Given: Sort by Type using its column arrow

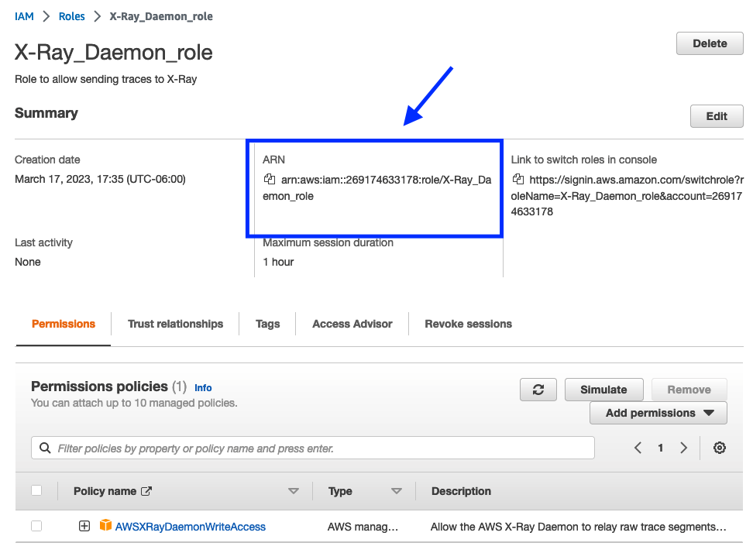Looking at the screenshot, I should (x=396, y=491).
